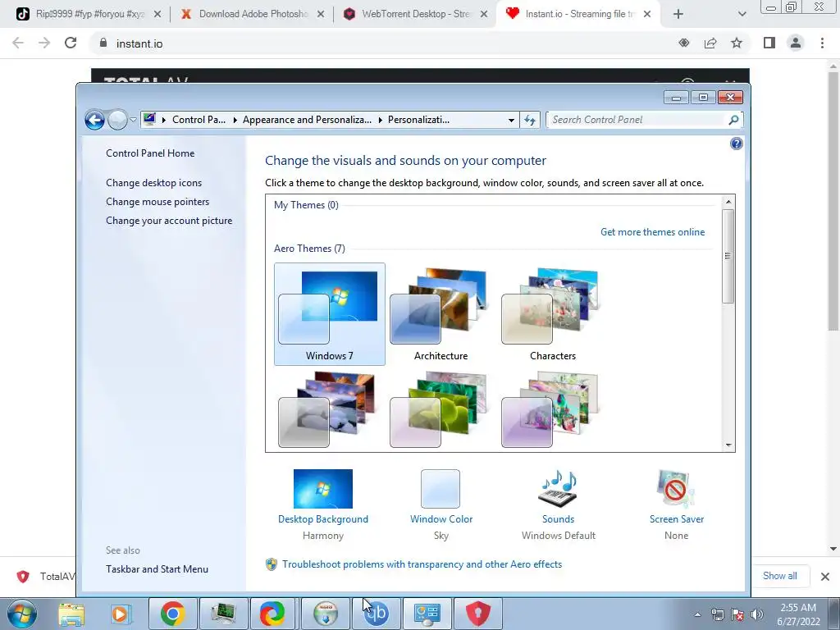Expand the address bar history dropdown
Image resolution: width=840 pixels, height=630 pixels.
(x=511, y=120)
